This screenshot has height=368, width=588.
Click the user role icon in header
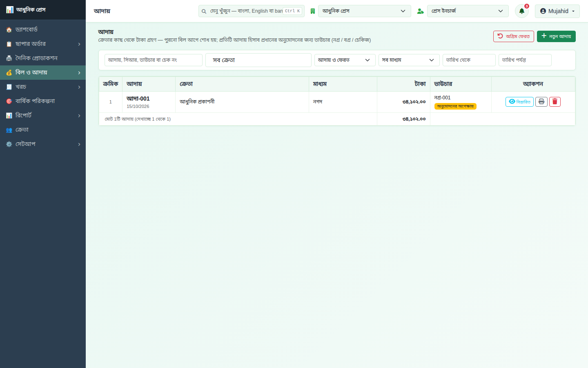[420, 11]
